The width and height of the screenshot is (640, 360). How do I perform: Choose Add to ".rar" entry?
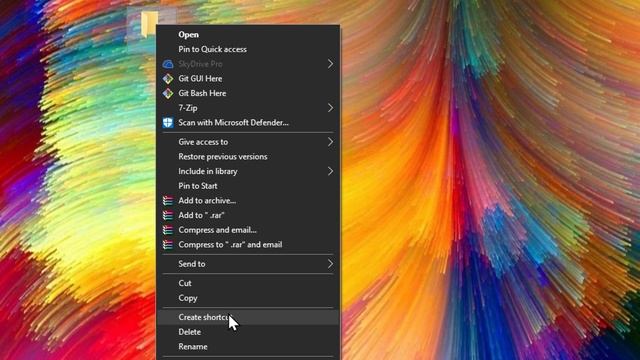click(248, 216)
